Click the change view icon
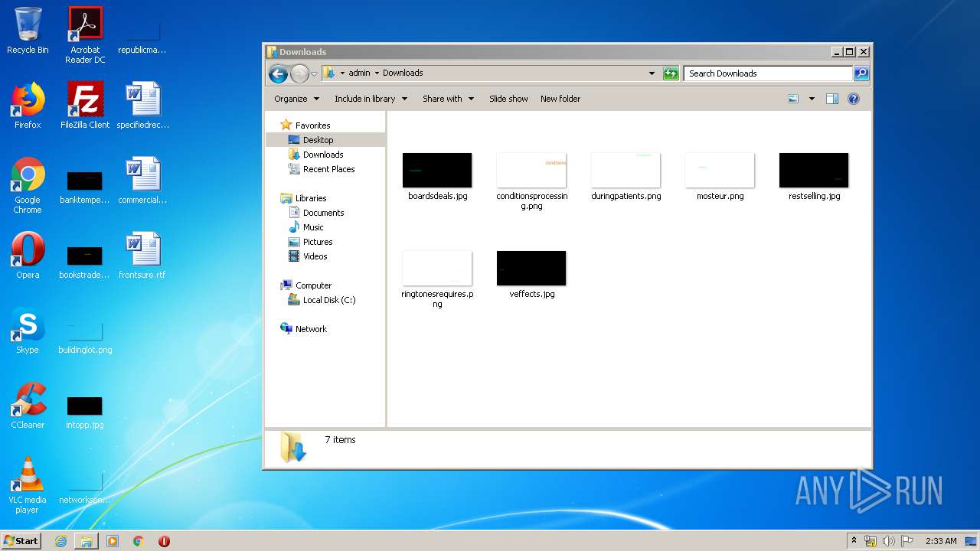 (793, 99)
